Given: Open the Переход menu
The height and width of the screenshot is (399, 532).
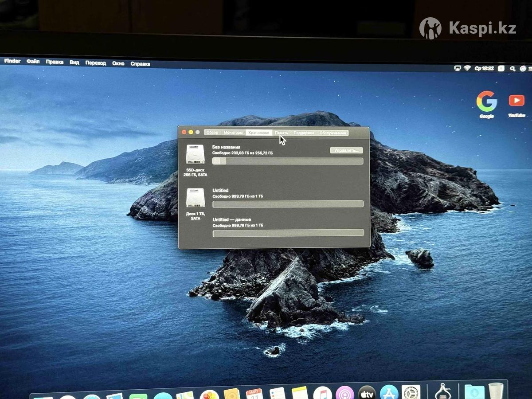Looking at the screenshot, I should 96,63.
